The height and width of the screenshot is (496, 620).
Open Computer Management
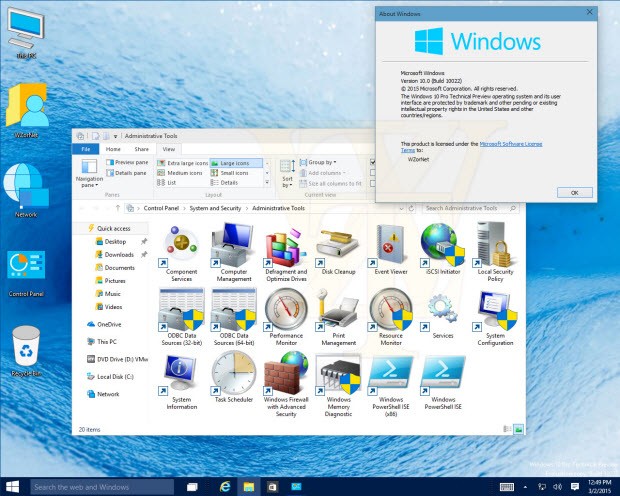(x=234, y=245)
